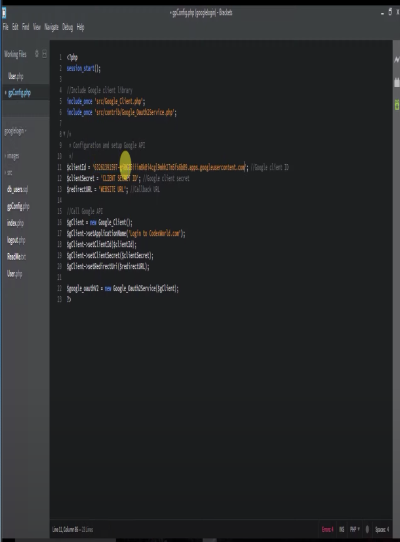Open the googlelogin project dropdown
The image size is (400, 542).
click(16, 131)
